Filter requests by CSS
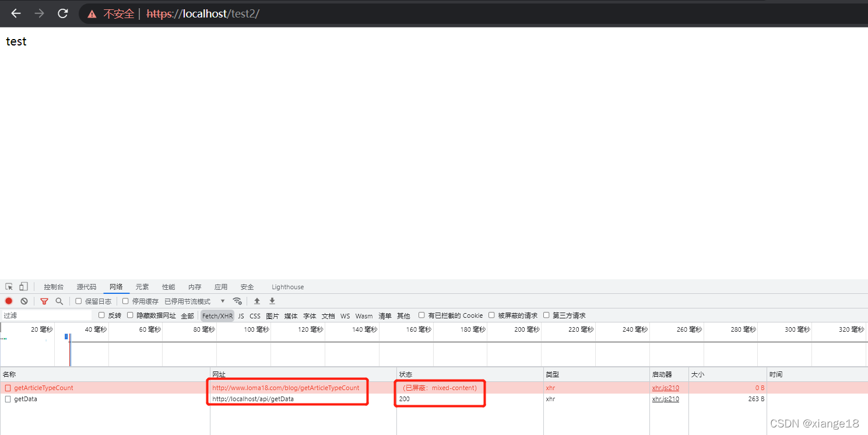The height and width of the screenshot is (435, 868). tap(255, 316)
